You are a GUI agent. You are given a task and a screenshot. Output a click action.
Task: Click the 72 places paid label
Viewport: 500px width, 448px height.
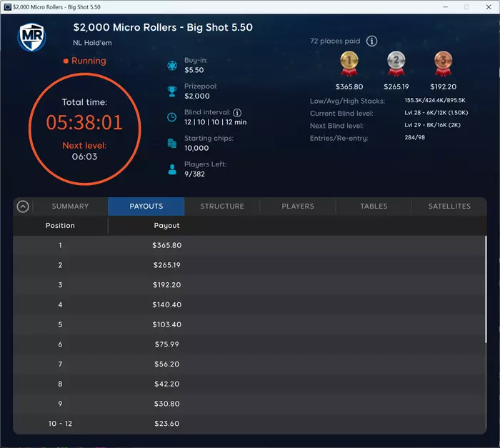335,41
